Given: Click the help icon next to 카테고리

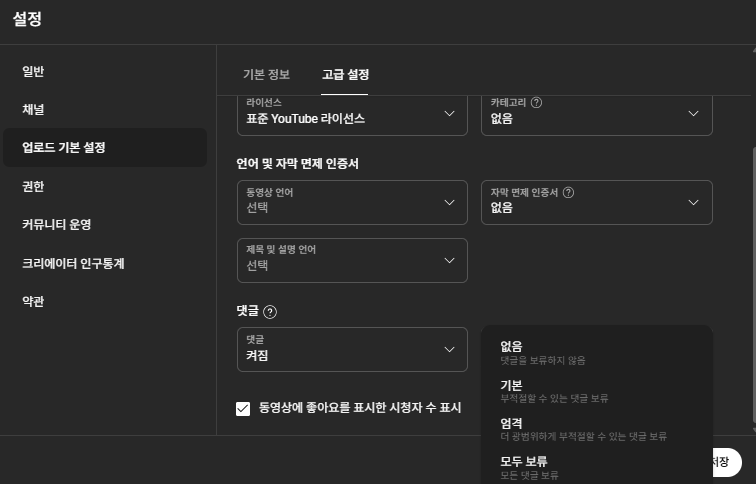Looking at the screenshot, I should [x=536, y=102].
